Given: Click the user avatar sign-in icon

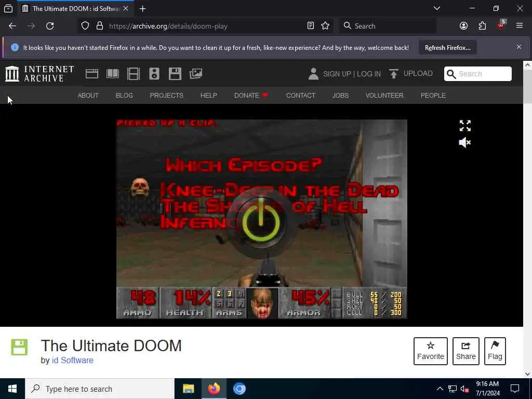Looking at the screenshot, I should tap(313, 74).
